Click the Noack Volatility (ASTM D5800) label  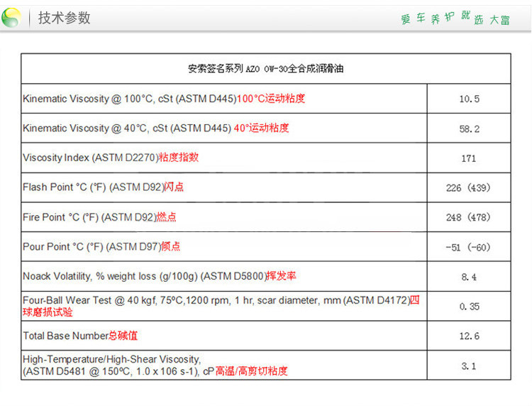(160, 276)
